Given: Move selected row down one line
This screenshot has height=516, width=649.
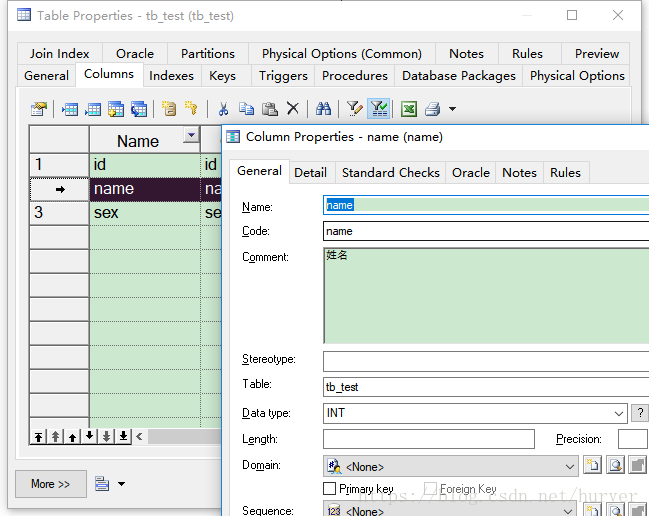Looking at the screenshot, I should point(89,437).
